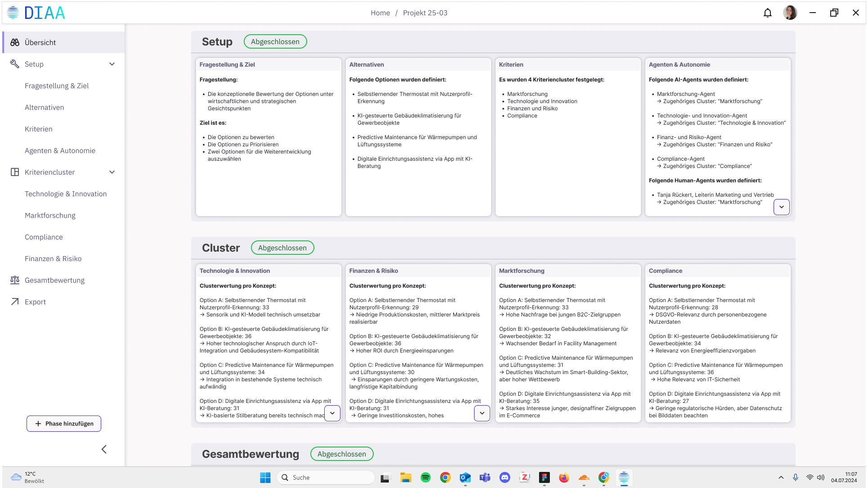Select the Übersicht binoculars icon
The image size is (868, 488).
tap(15, 42)
